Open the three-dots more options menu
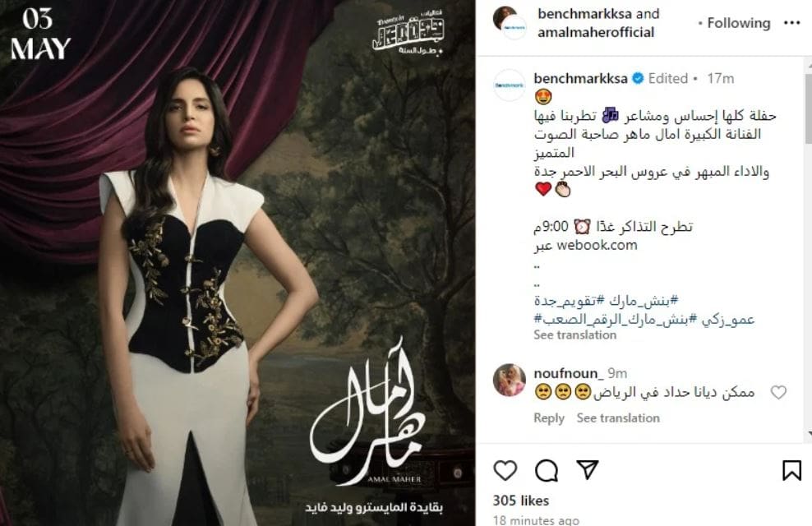Screen dimensions: 812x526 791,23
